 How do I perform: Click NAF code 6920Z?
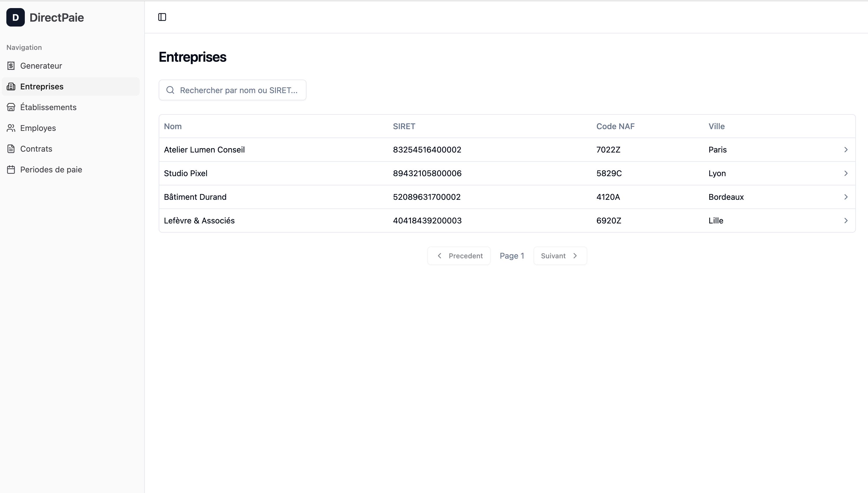point(609,221)
